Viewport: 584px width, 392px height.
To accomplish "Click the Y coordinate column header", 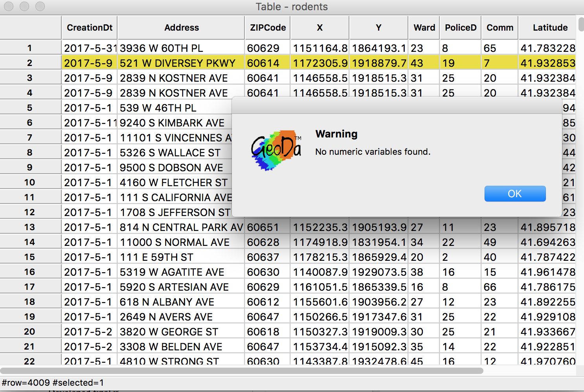I will 378,27.
